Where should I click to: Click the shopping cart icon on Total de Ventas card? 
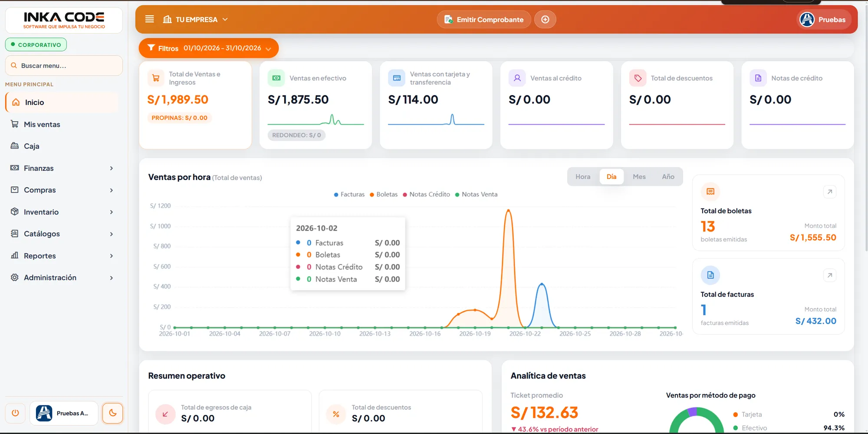click(x=156, y=78)
